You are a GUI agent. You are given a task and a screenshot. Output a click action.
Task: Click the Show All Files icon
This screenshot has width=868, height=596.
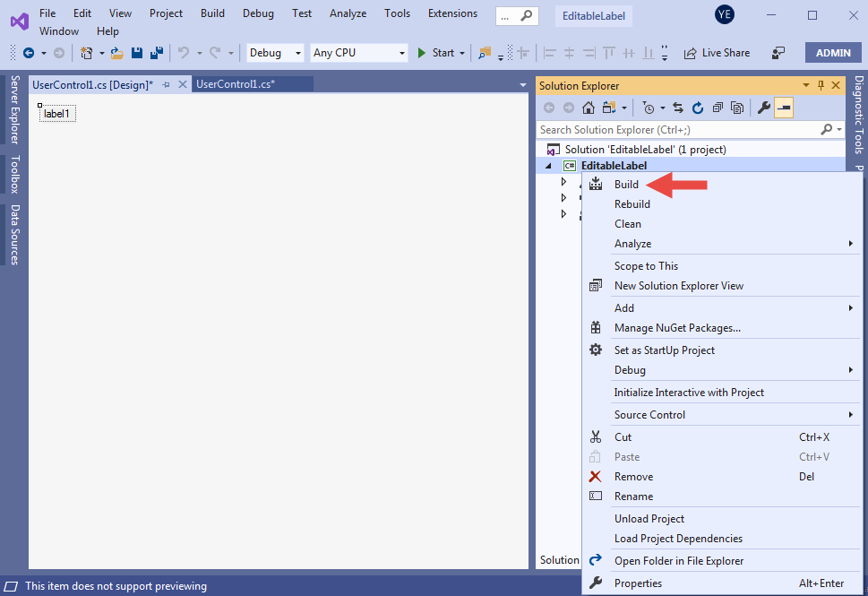pos(737,108)
